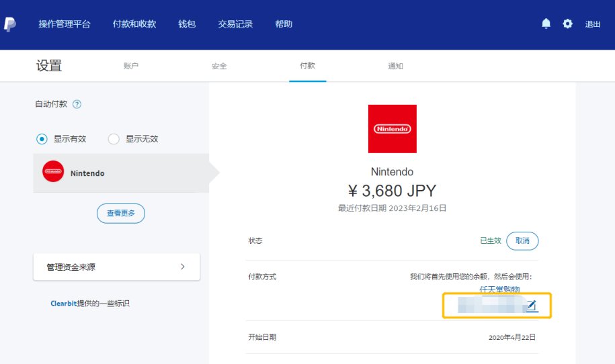The image size is (615, 364).
Task: Click the 状态 row label
Action: click(255, 240)
